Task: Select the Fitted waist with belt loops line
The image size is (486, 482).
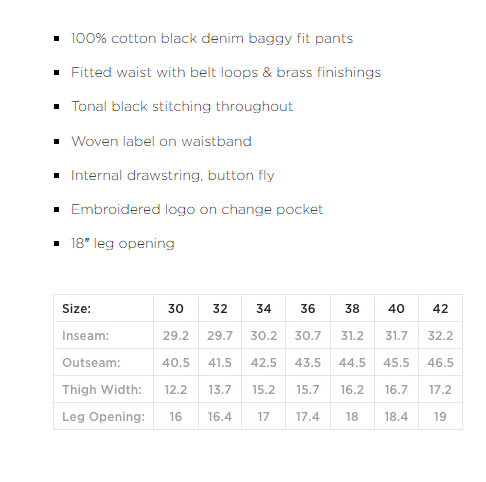Action: tap(226, 73)
